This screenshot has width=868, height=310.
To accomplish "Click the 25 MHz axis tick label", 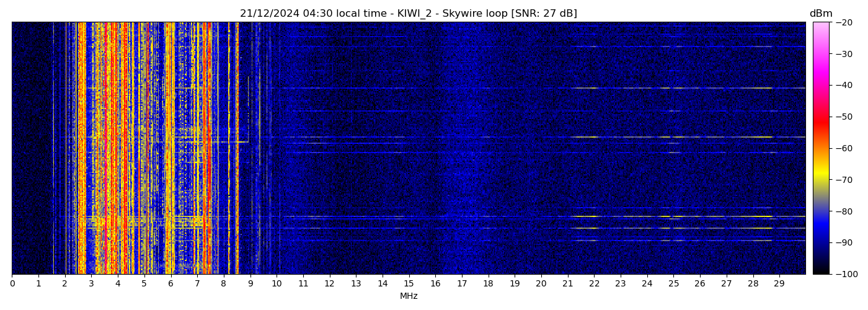I will [x=673, y=284].
